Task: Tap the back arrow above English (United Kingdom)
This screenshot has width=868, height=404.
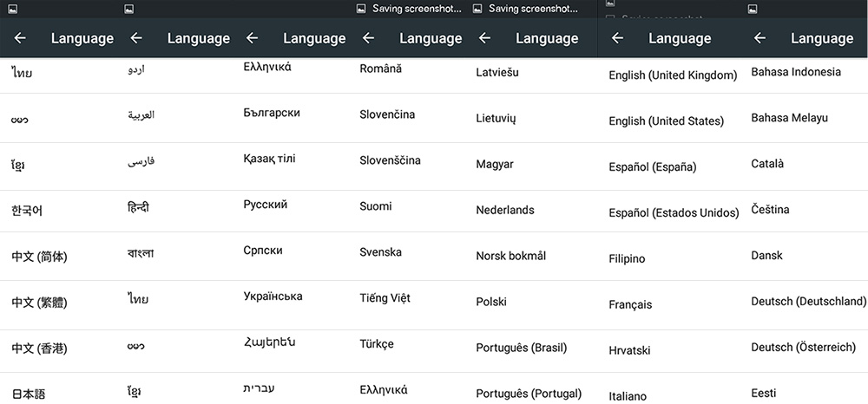Action: [617, 38]
